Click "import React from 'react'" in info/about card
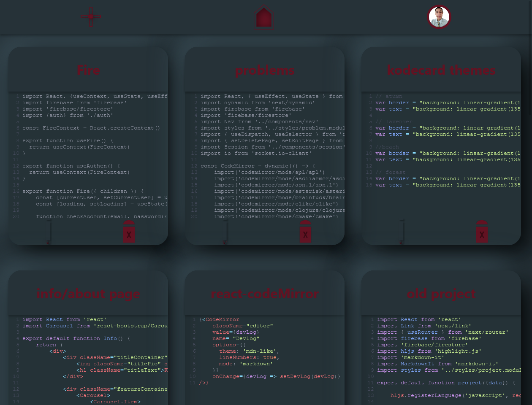 (65, 319)
